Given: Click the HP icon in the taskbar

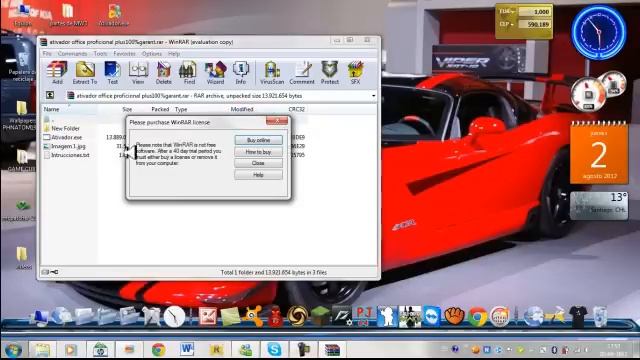Looking at the screenshot, I should coord(100,350).
